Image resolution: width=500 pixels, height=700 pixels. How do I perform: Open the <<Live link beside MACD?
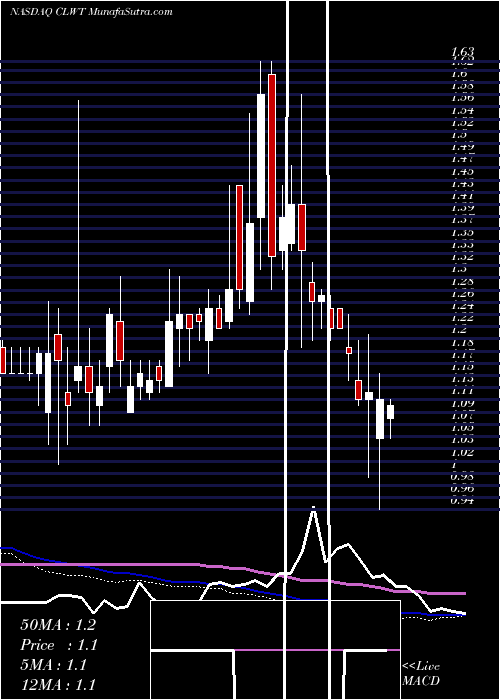point(421,666)
